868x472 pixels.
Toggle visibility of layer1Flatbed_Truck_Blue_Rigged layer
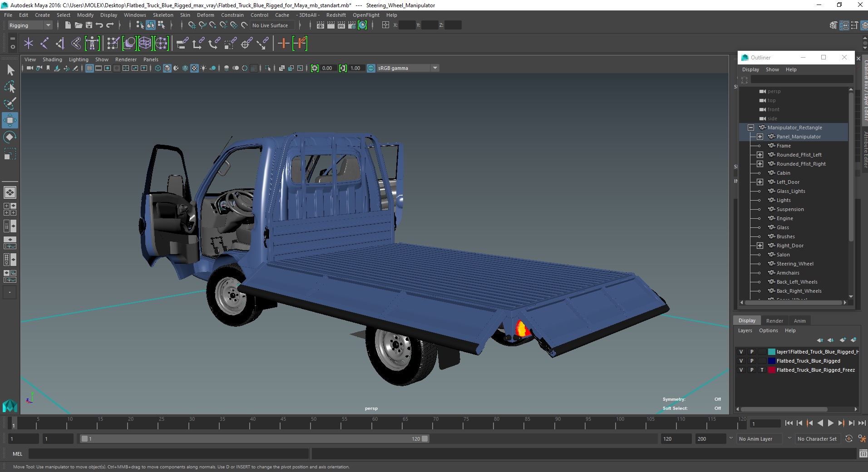[741, 352]
